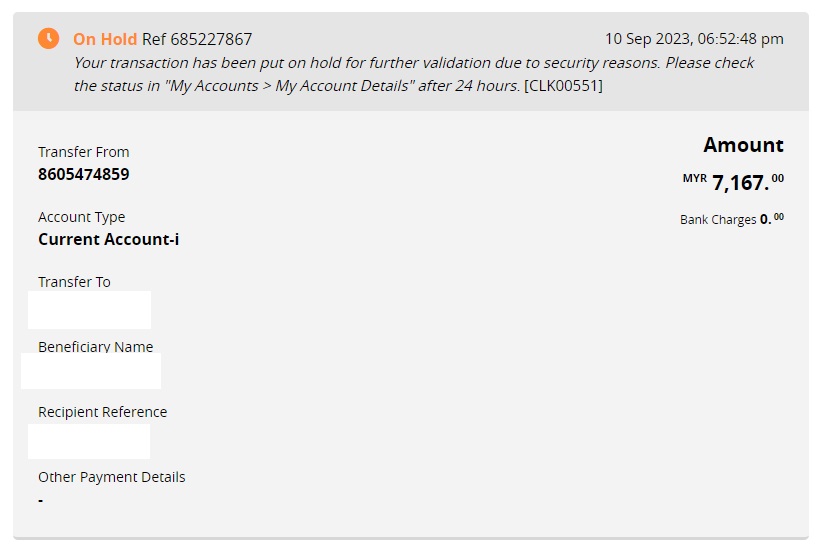Click the "Transfer To" label
Screen dimensions: 819x550
[74, 282]
